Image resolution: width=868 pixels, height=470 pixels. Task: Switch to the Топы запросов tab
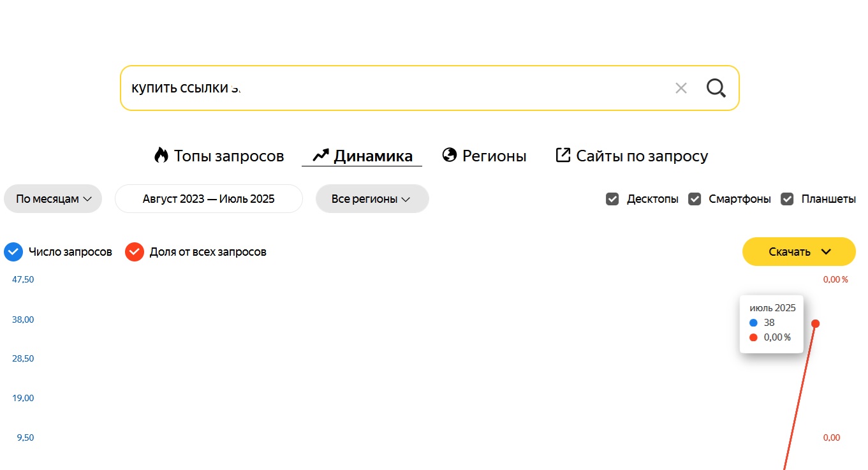(228, 156)
